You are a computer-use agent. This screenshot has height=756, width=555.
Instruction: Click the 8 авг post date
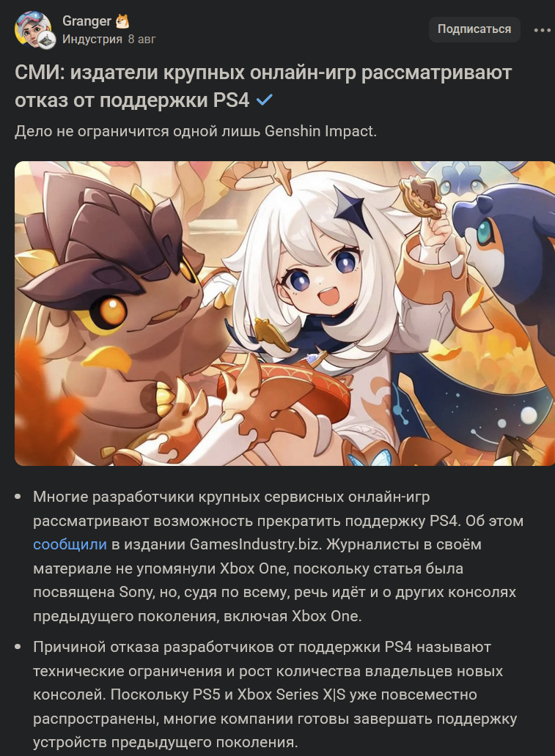[x=142, y=39]
